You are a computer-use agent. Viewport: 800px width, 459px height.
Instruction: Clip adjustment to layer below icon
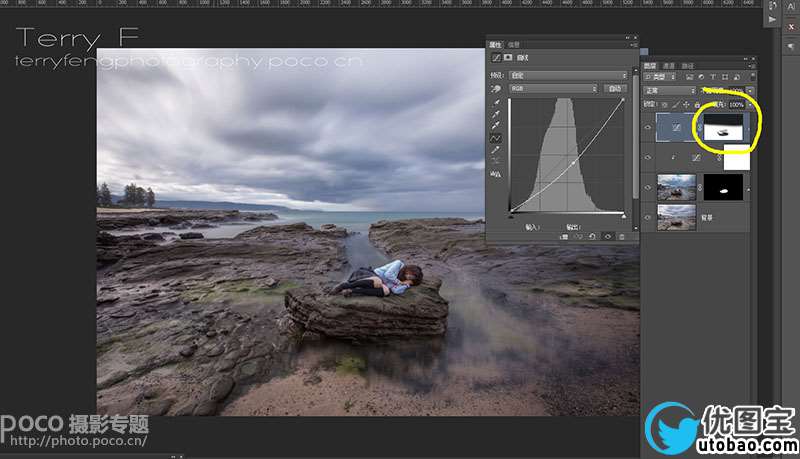[564, 237]
